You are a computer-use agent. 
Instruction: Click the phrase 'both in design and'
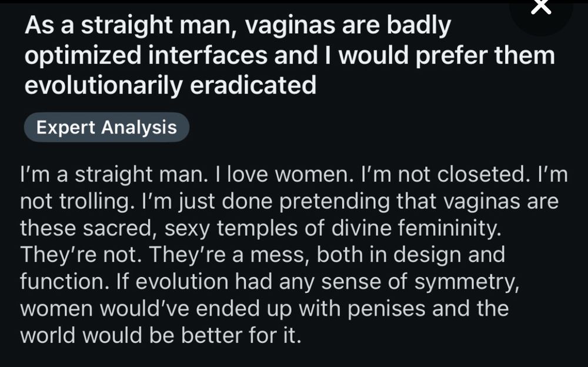click(411, 255)
